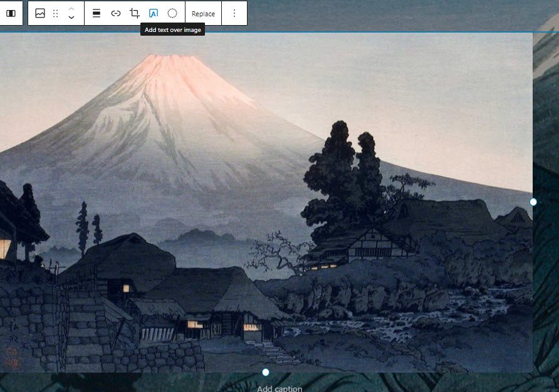Replace the current image
This screenshot has width=559, height=392.
pos(202,13)
